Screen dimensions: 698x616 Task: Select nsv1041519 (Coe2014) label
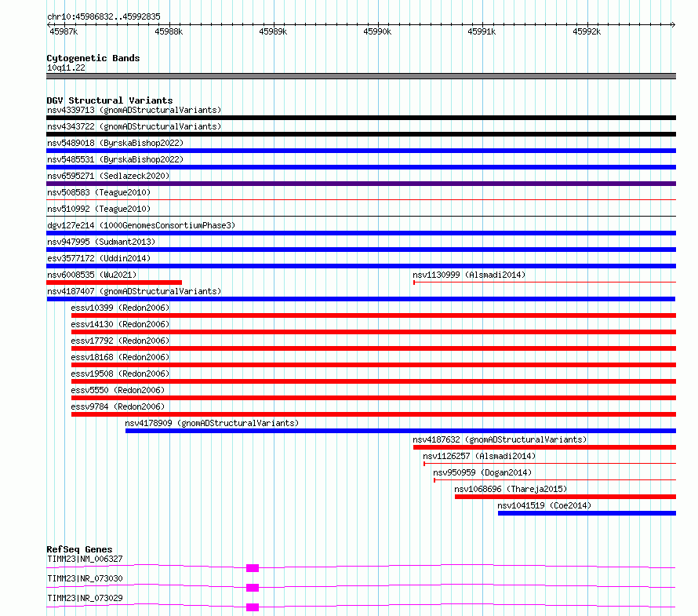(544, 505)
